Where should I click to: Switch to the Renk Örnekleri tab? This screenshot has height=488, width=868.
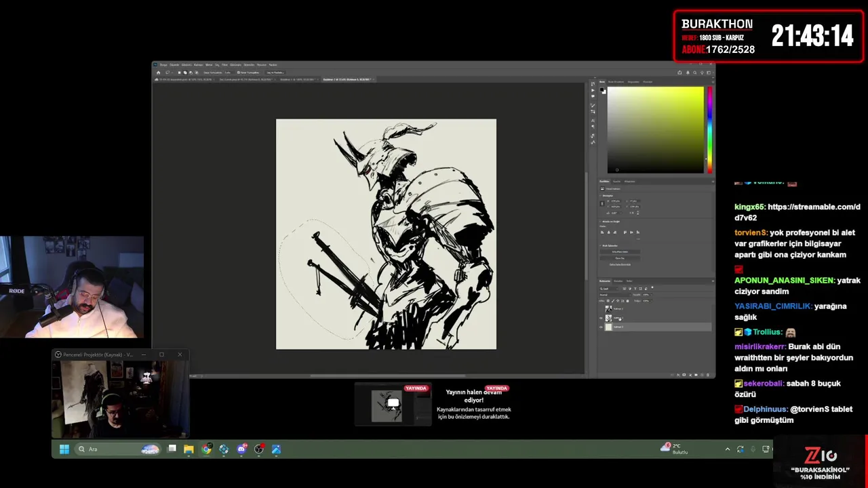(616, 82)
